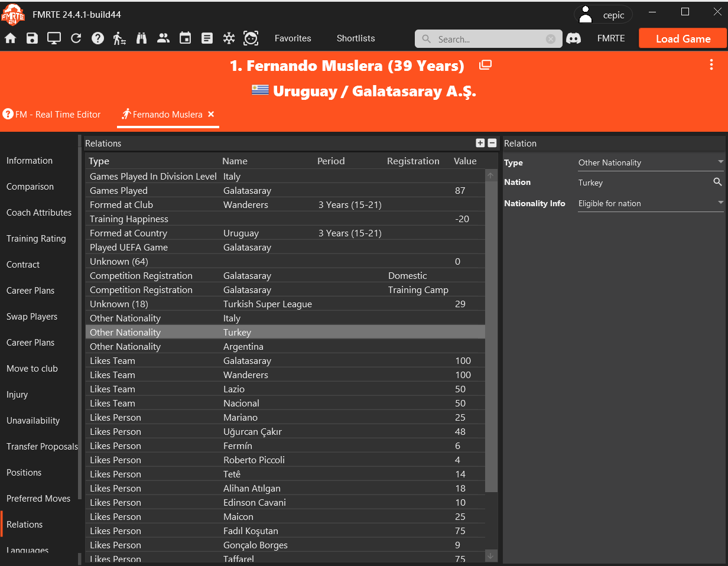The width and height of the screenshot is (728, 566).
Task: Select the Formed at Club Wanderers row
Action: [285, 205]
